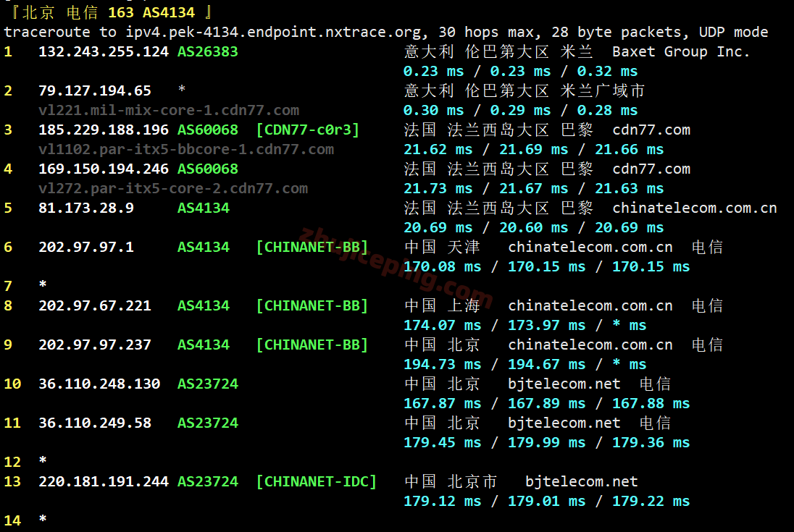Click location text 中国 上海
Image resolution: width=794 pixels, height=532 pixels.
pos(442,305)
